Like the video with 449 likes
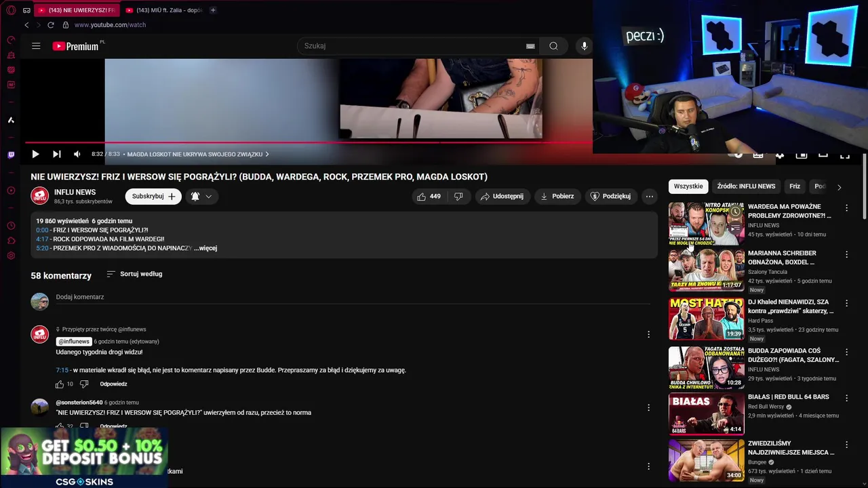 429,197
